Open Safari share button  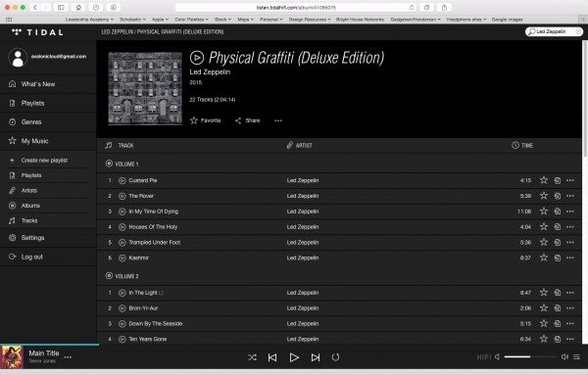coord(444,8)
